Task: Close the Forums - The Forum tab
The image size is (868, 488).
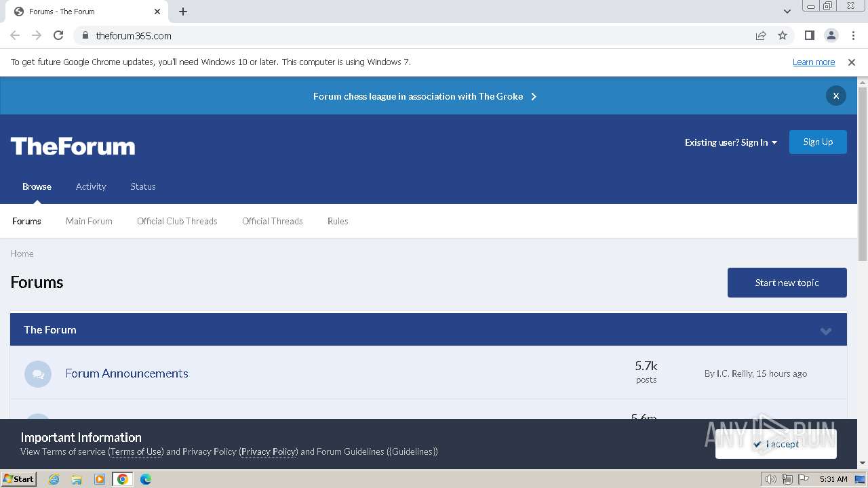Action: coord(157,12)
